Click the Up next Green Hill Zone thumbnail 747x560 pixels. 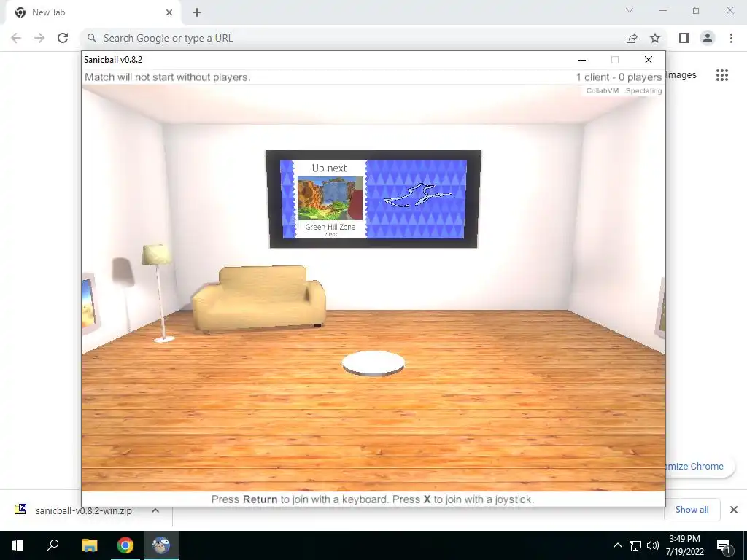pyautogui.click(x=330, y=199)
